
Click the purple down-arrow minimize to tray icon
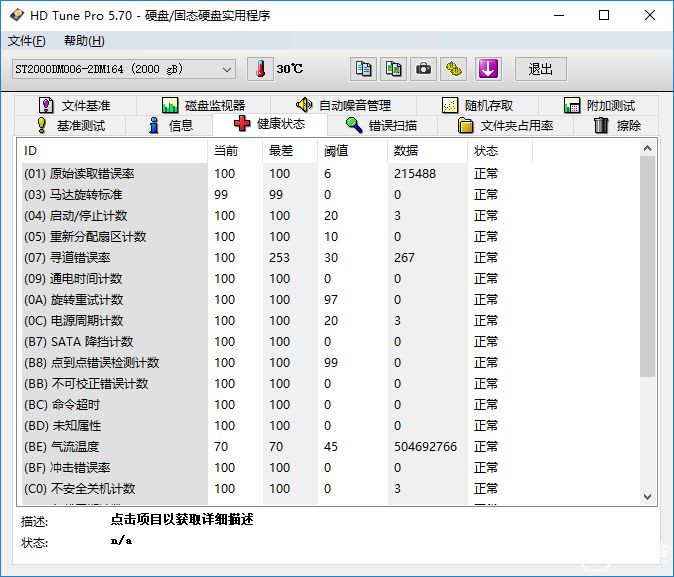click(488, 69)
